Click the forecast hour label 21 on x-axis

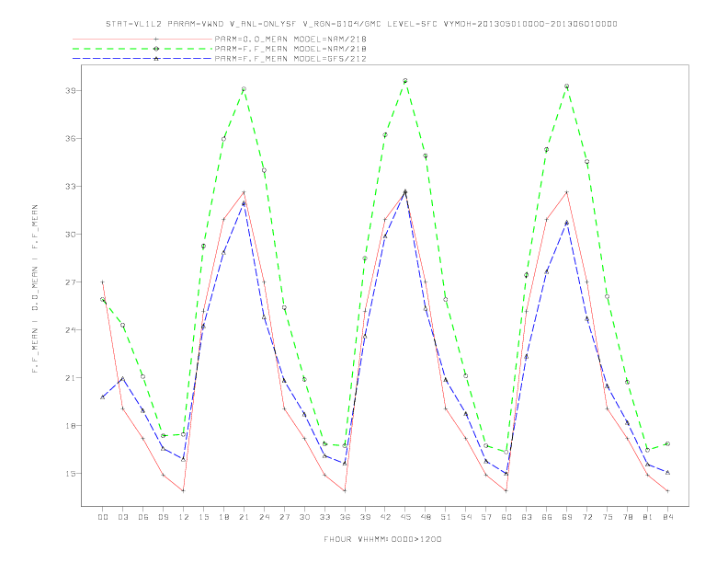click(244, 517)
